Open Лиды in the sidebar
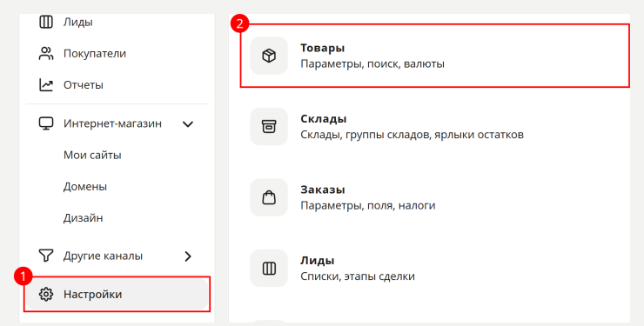 [78, 22]
